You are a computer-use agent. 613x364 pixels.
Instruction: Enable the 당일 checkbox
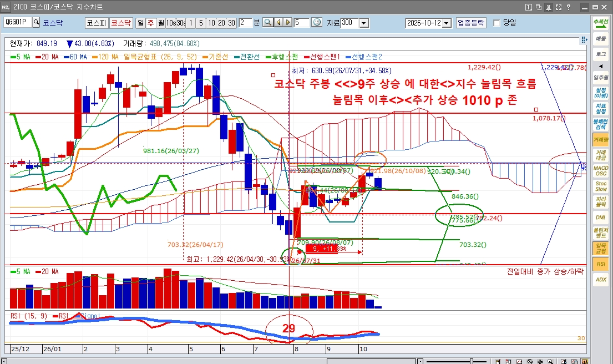click(x=497, y=23)
